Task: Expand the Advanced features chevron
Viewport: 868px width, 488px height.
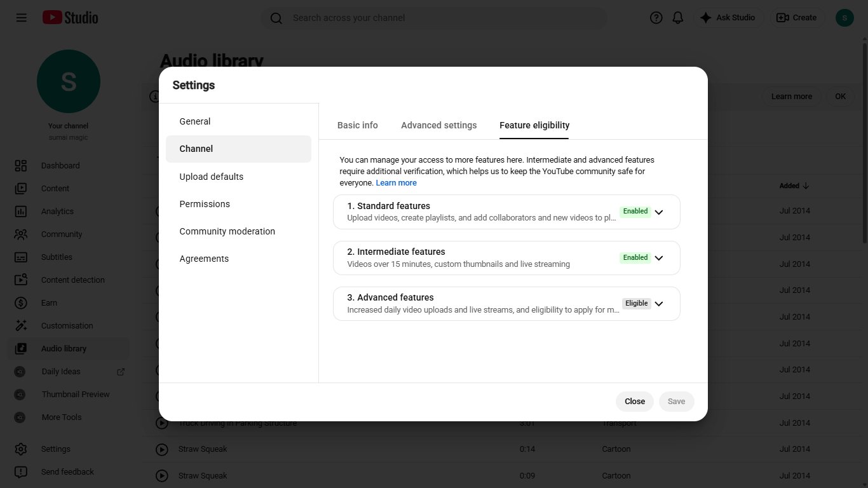Action: [x=659, y=304]
